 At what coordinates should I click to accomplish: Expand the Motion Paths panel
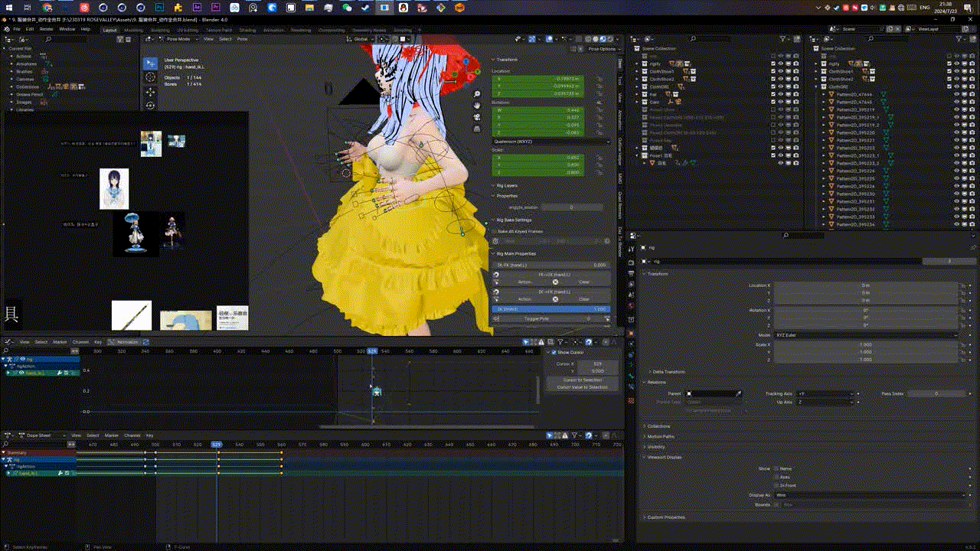661,436
